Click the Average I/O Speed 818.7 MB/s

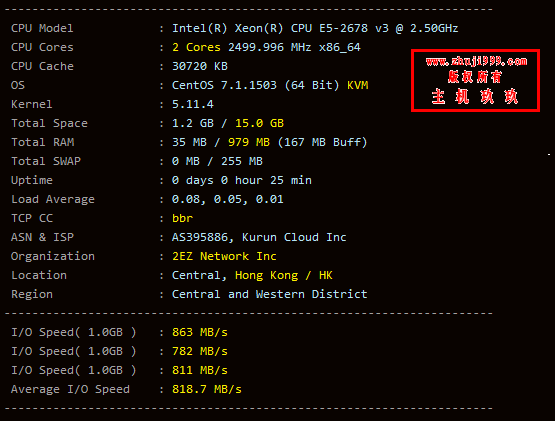207,389
